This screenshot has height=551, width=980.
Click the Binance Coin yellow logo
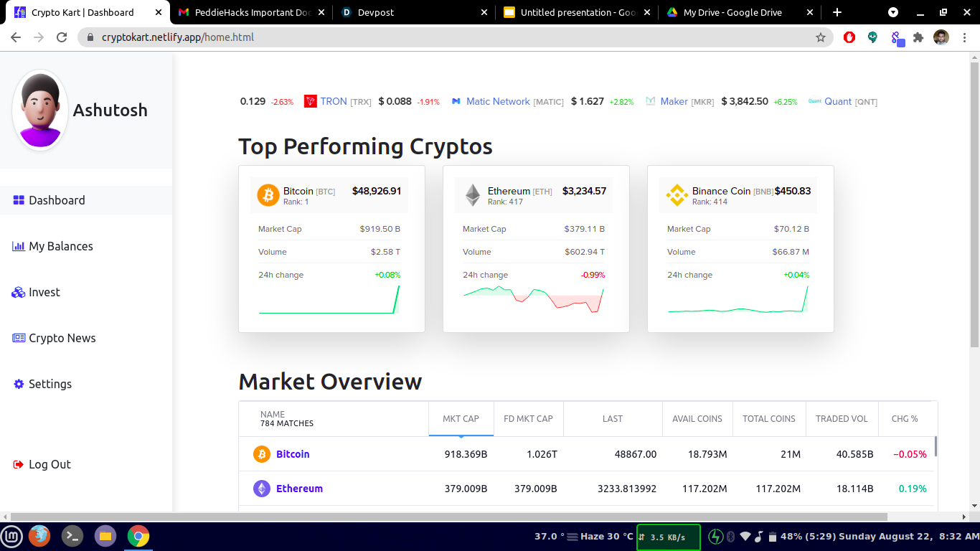(677, 195)
